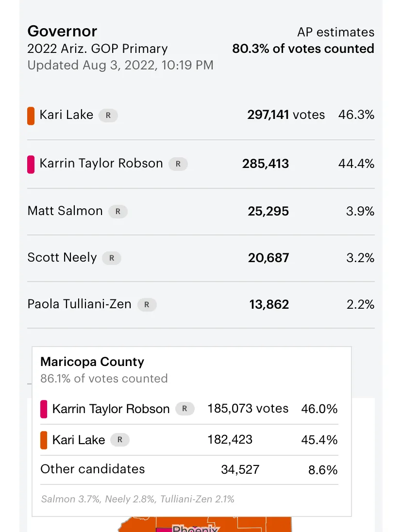
Task: Click the orange color marker beside Kari Lake statewide
Action: click(31, 116)
